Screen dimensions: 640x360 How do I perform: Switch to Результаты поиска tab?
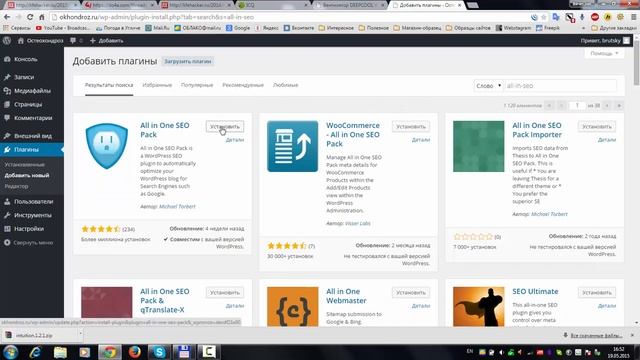pos(109,85)
